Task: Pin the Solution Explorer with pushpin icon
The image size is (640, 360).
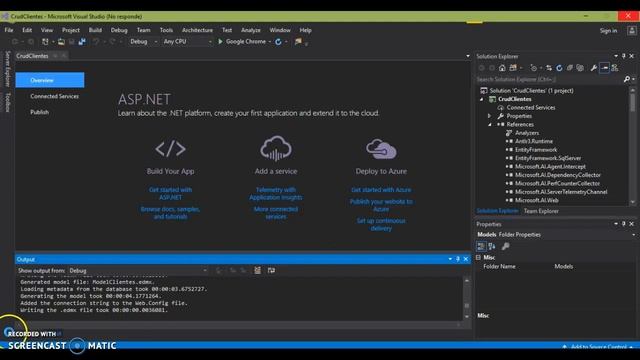Action: click(624, 56)
